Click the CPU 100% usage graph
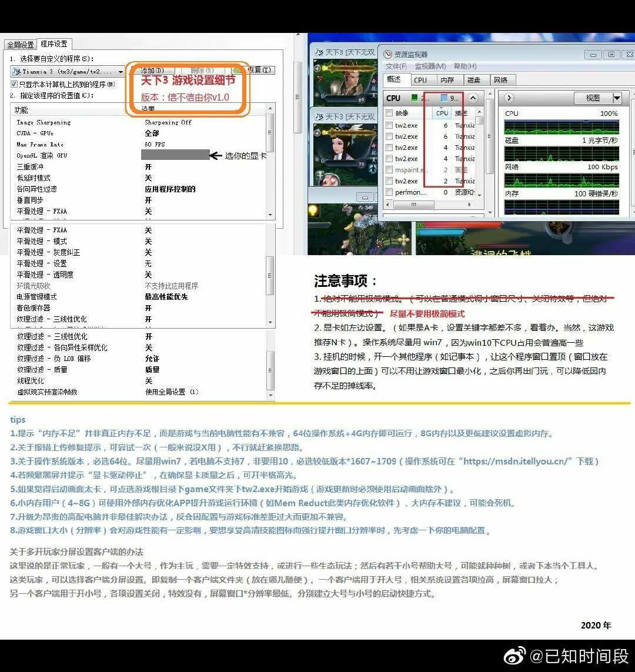 pyautogui.click(x=562, y=127)
